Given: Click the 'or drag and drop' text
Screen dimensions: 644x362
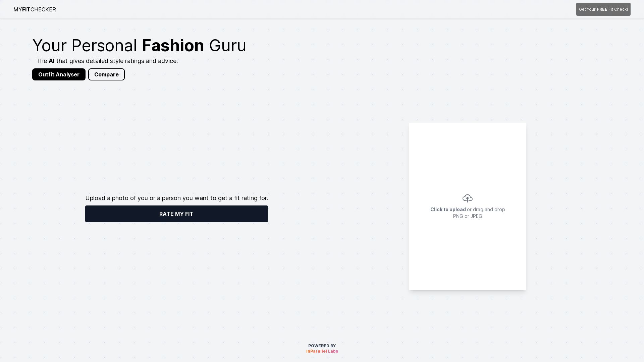Looking at the screenshot, I should (486, 209).
